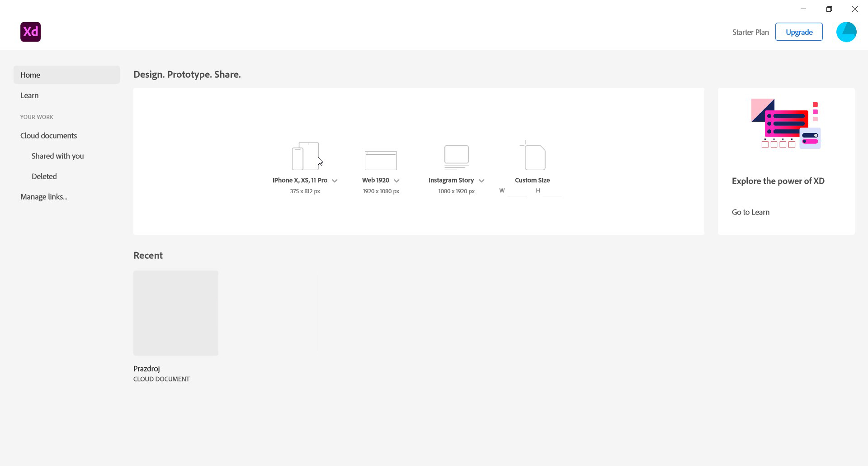Image resolution: width=868 pixels, height=466 pixels.
Task: View Shared with you documents
Action: [57, 156]
